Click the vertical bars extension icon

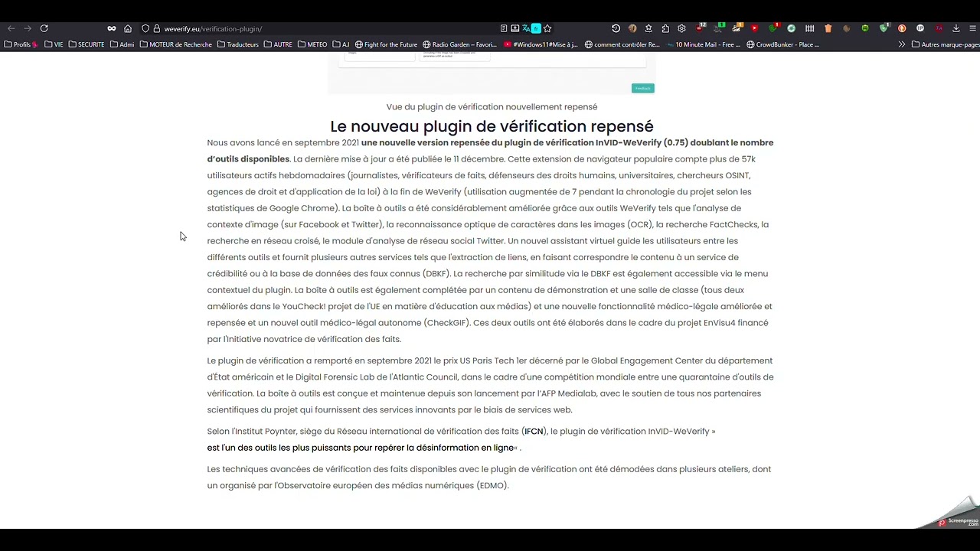pyautogui.click(x=809, y=28)
